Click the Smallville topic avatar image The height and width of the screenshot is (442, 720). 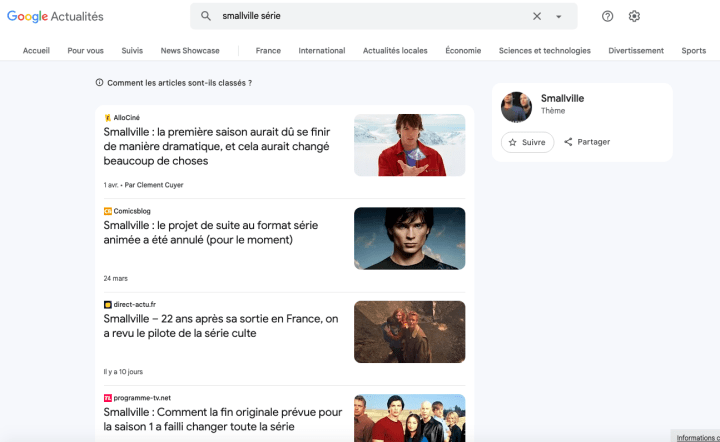coord(516,106)
